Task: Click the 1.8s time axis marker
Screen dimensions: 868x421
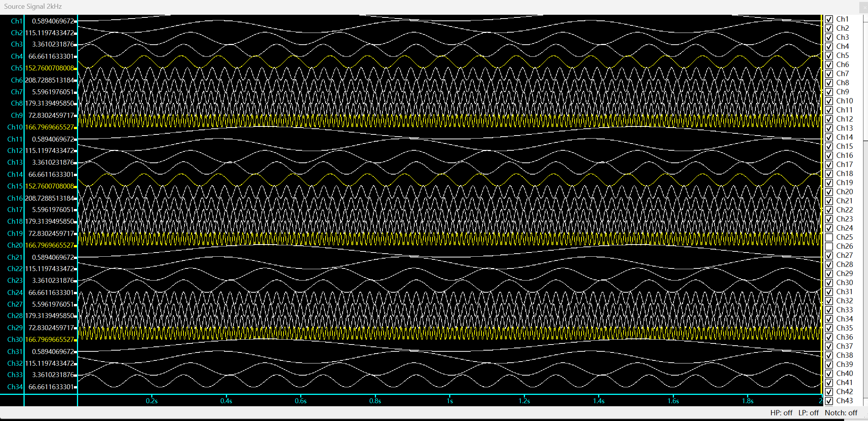Action: tap(748, 401)
